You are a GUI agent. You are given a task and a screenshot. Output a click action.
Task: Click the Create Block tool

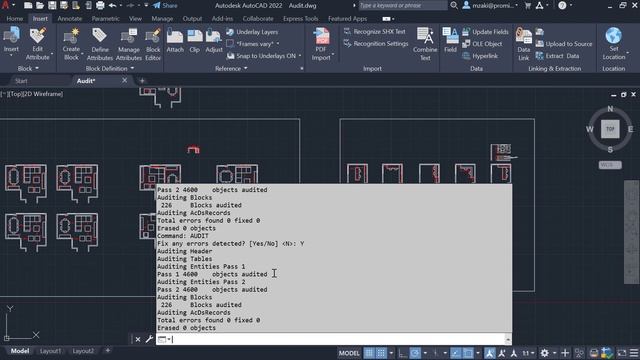point(71,44)
